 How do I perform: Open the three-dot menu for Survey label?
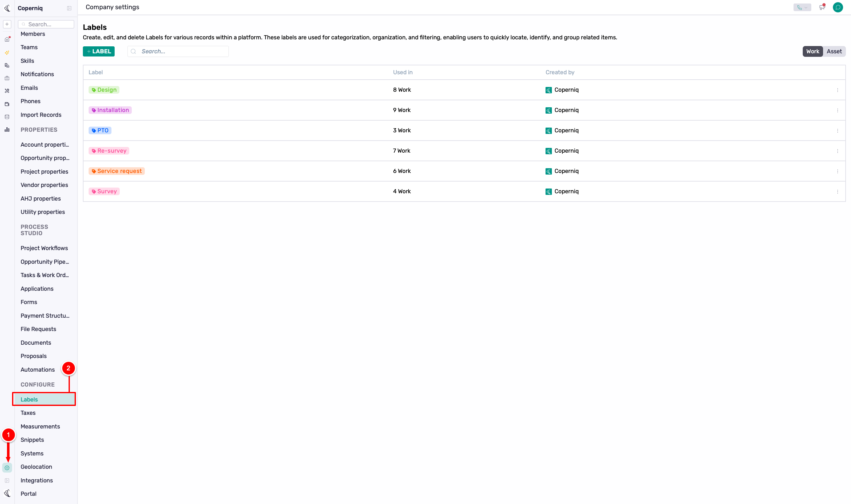[x=837, y=192]
